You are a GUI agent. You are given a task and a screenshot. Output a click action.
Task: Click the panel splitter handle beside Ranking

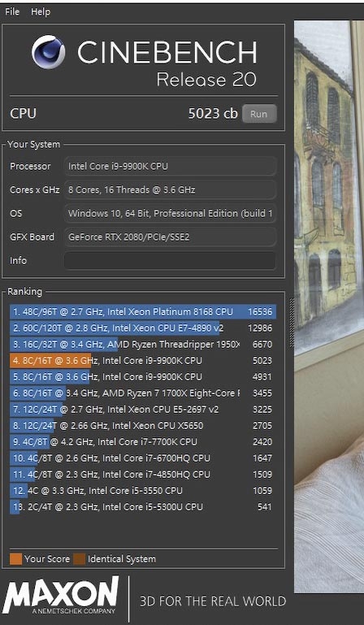pos(292,323)
